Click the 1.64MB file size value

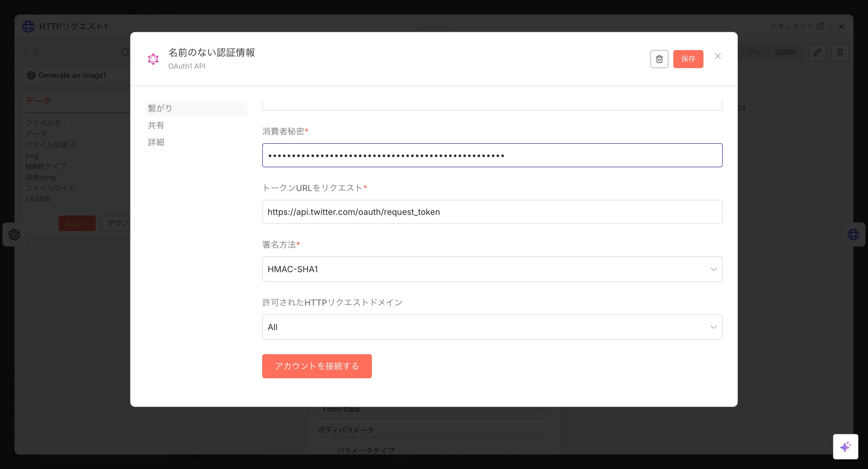pos(38,199)
